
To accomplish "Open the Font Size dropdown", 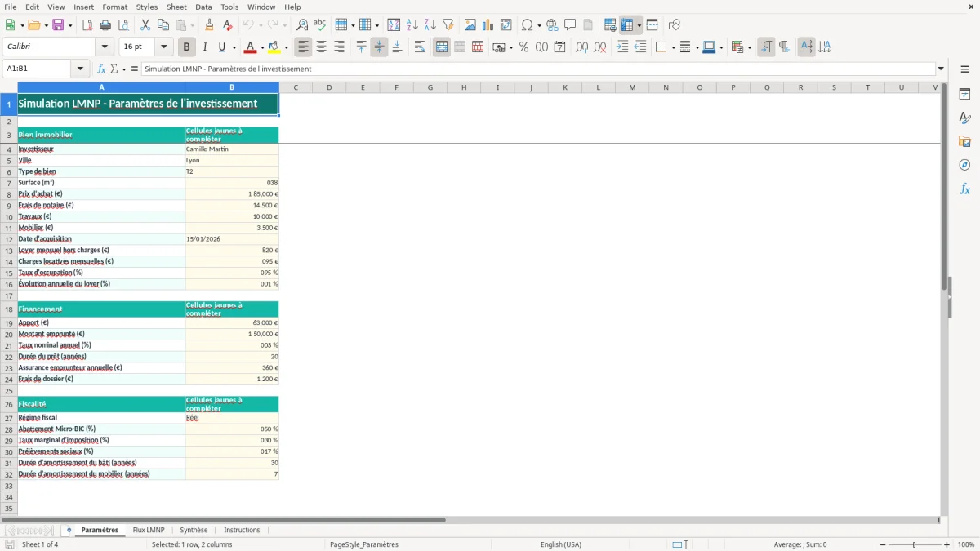I will point(163,47).
